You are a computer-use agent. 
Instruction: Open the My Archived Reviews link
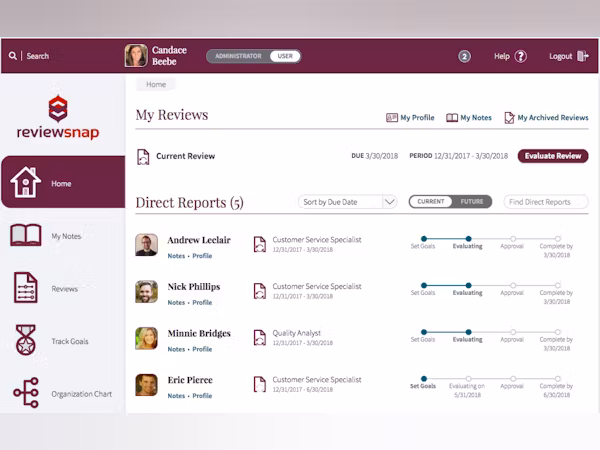[546, 118]
